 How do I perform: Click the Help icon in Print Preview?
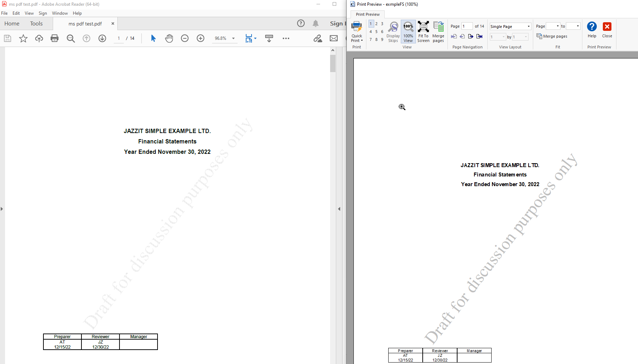[x=592, y=27]
